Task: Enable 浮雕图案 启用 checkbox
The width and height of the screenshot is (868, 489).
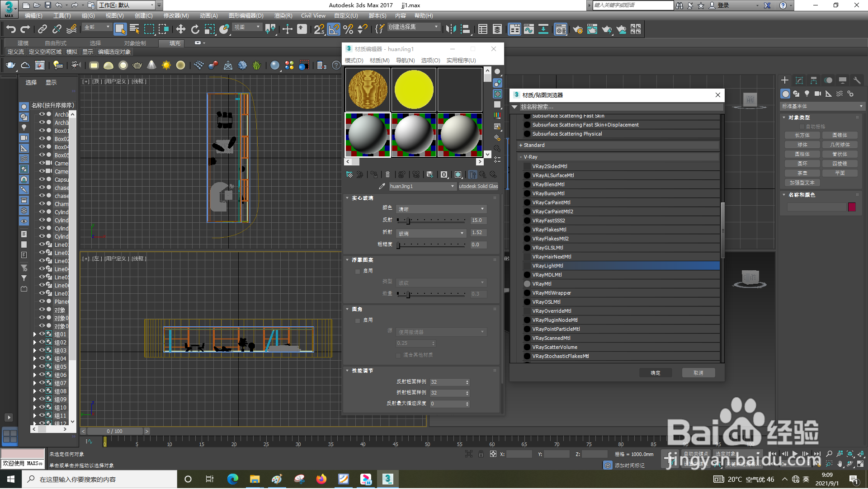Action: point(358,271)
